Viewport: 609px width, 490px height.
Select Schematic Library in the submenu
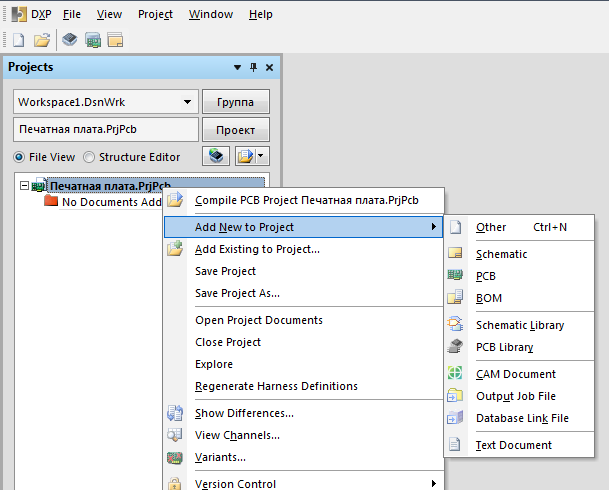[x=519, y=325]
